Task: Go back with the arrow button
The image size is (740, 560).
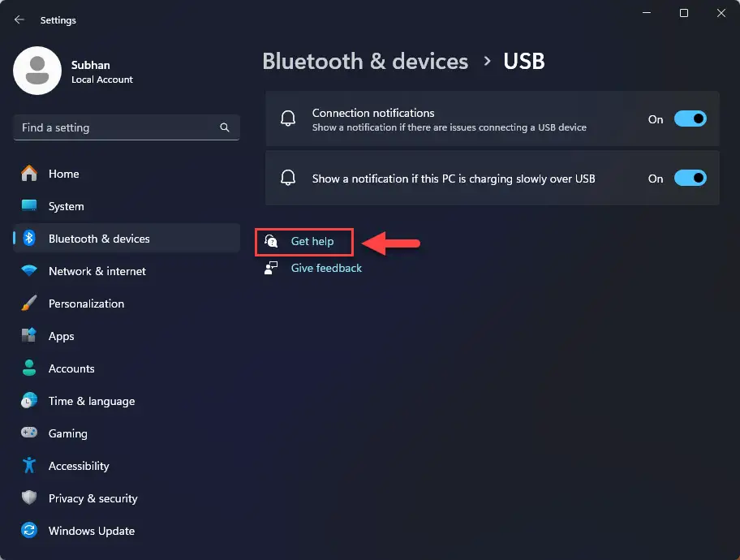Action: (x=19, y=19)
